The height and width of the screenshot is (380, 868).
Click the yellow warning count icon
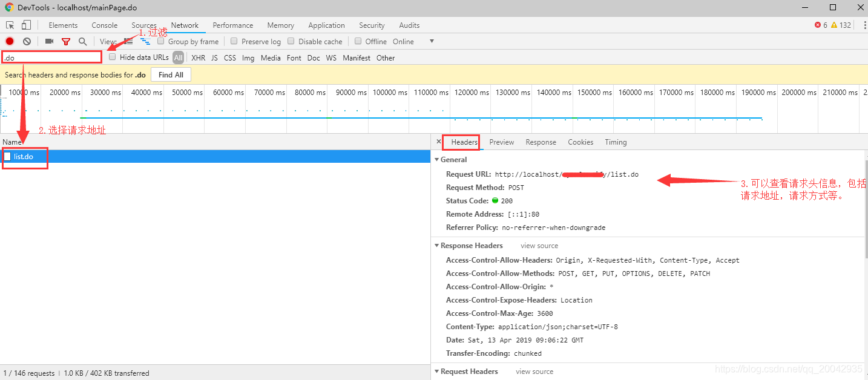833,25
